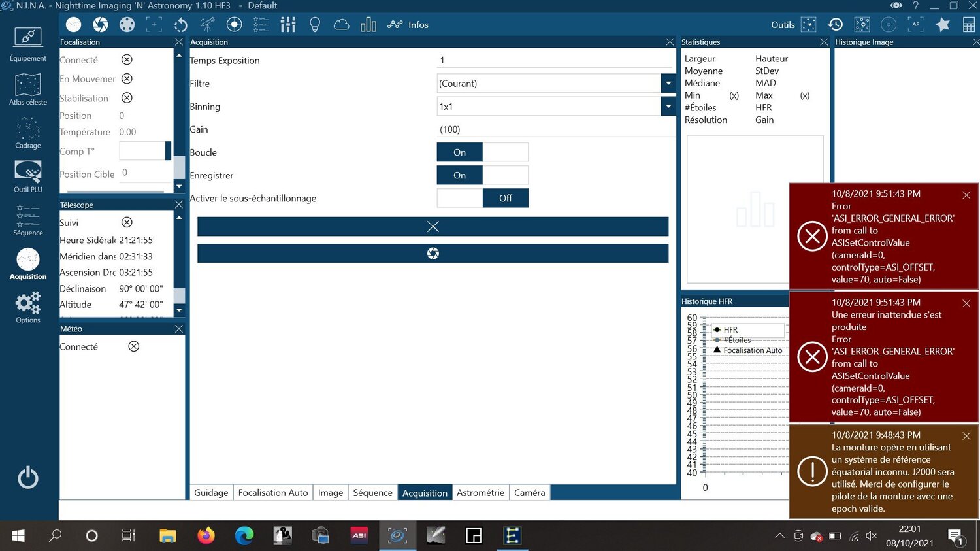Click the up arrow in the Focalisation panel scrollbar

point(179,56)
